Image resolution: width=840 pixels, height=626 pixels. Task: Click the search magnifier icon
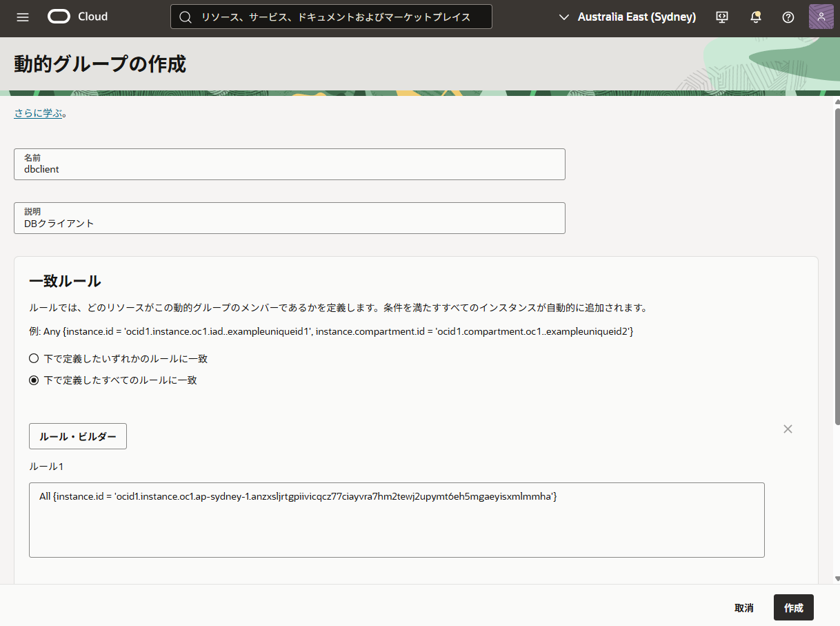(x=185, y=17)
